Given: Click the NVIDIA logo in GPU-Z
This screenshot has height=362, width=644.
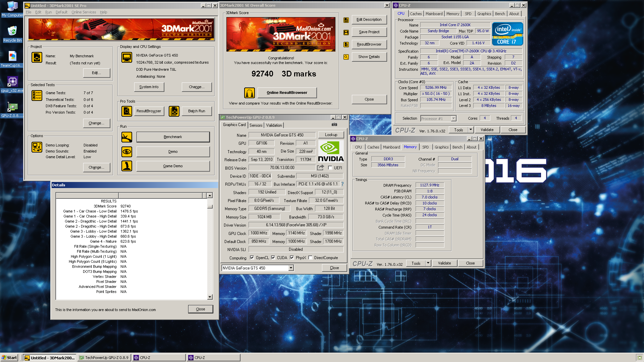Looking at the screenshot, I should [331, 151].
